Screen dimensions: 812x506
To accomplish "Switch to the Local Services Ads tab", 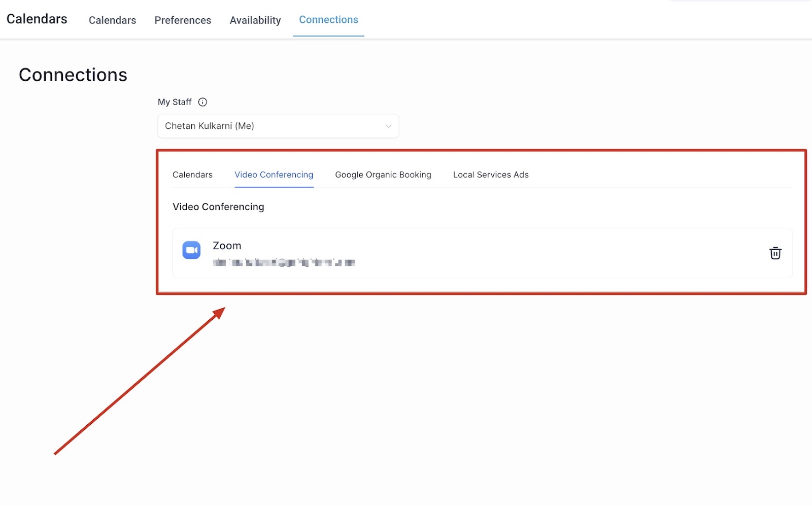I will click(x=491, y=175).
